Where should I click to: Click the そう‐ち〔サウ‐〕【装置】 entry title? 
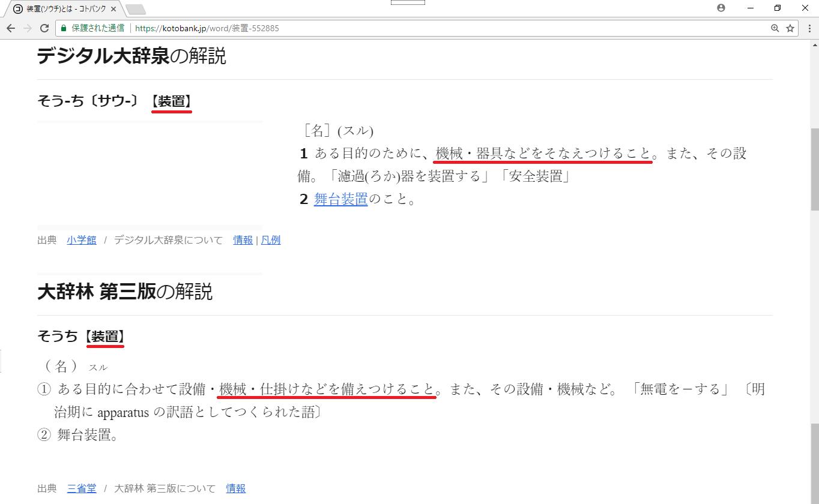(115, 101)
